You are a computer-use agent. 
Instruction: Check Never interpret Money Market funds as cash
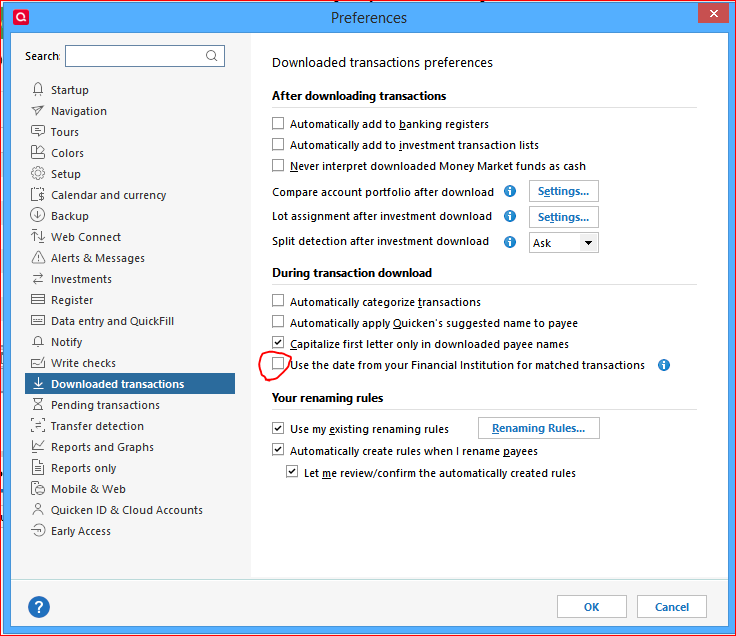tap(278, 165)
